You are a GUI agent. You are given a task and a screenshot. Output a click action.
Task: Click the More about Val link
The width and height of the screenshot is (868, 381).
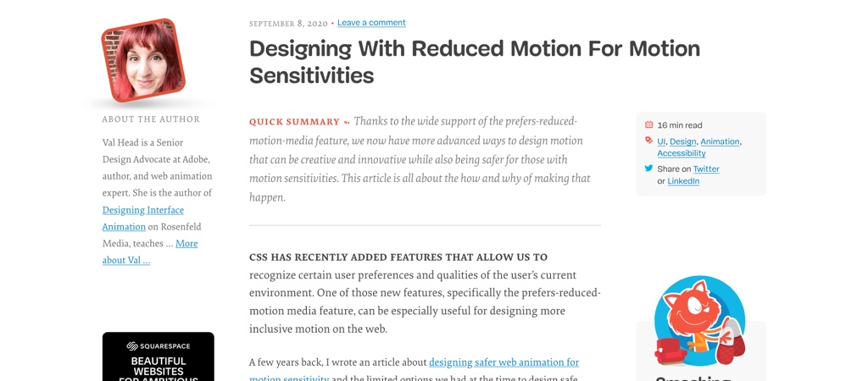point(186,244)
